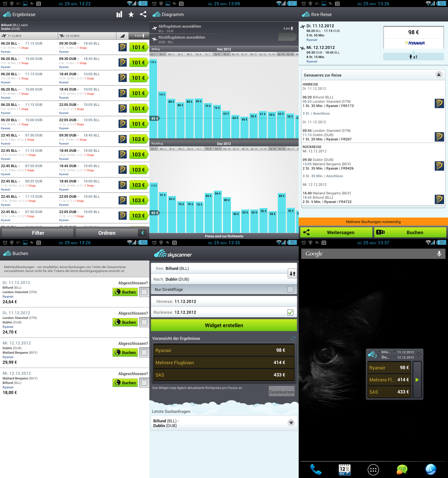The image size is (448, 478).
Task: Sort by outbound date 11.12.2012 column
Action: point(29,36)
